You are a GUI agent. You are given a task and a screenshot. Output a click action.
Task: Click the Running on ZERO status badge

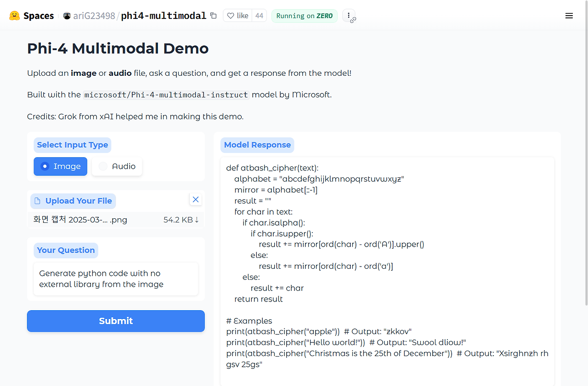[304, 16]
